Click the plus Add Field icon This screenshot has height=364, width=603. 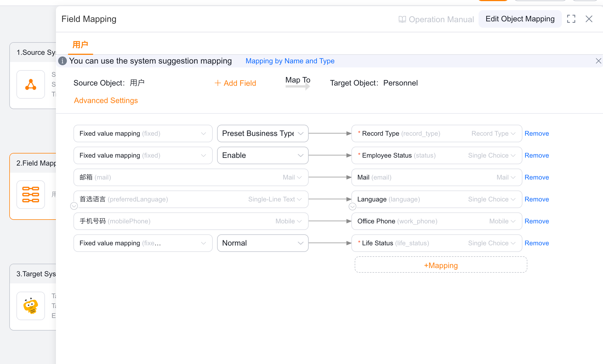tap(218, 83)
